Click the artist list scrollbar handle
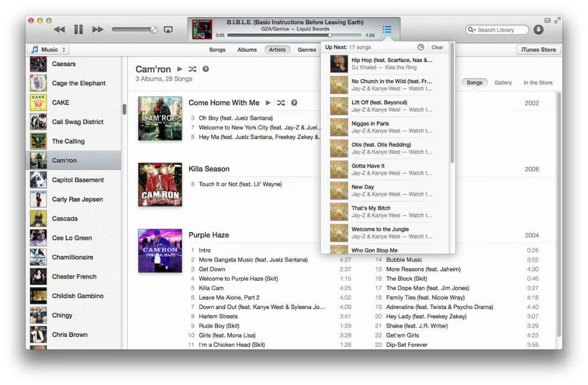 click(x=124, y=109)
